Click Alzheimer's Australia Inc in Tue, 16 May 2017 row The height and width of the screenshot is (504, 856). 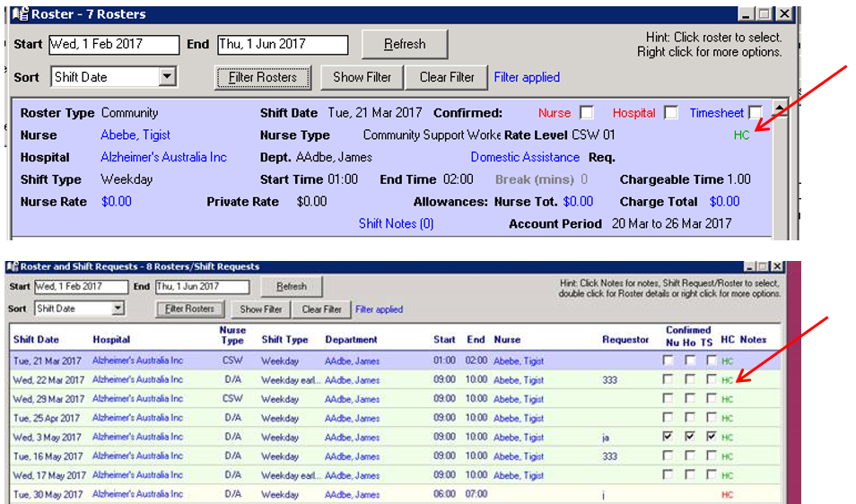click(x=137, y=456)
